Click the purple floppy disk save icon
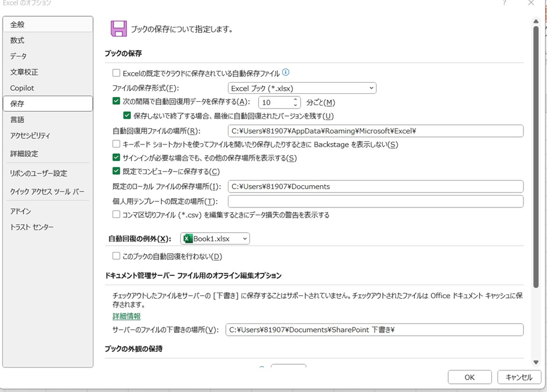Image resolution: width=547 pixels, height=392 pixels. coord(119,28)
